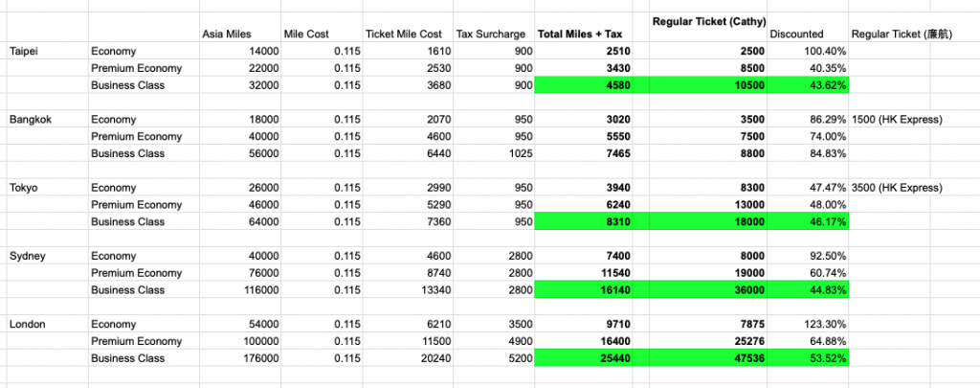Screen dimensions: 980x388
Task: Click the 123.30% discount cell
Action: click(808, 325)
